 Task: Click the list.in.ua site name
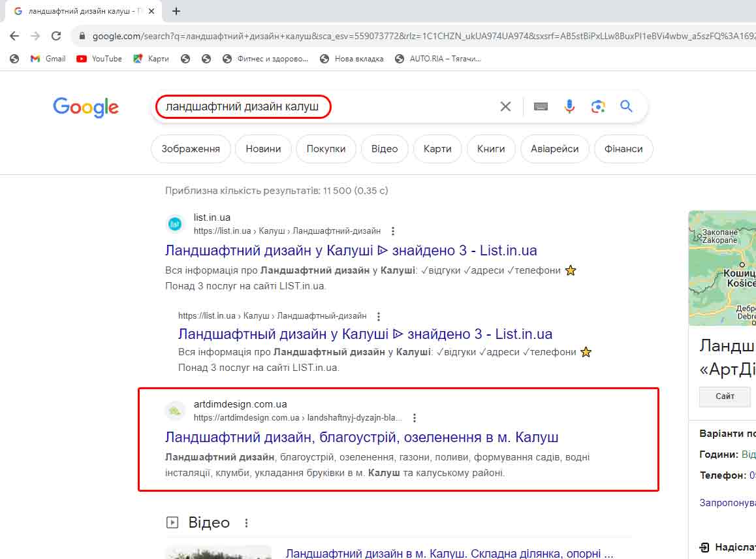212,217
